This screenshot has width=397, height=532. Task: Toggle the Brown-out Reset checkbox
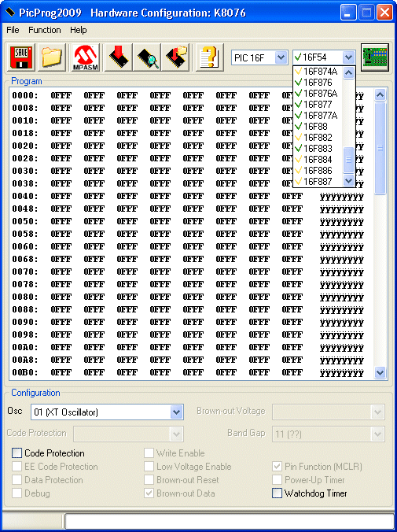coord(149,480)
